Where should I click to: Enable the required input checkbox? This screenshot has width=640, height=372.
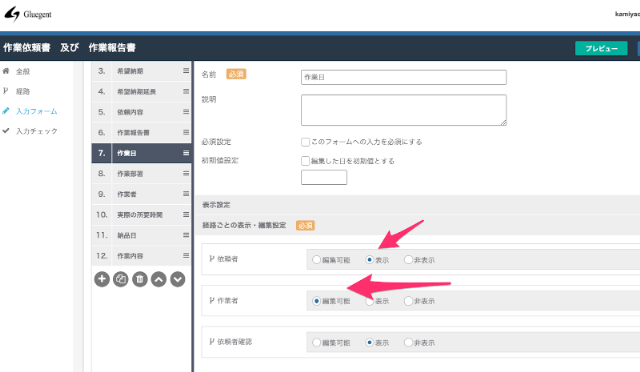click(305, 142)
